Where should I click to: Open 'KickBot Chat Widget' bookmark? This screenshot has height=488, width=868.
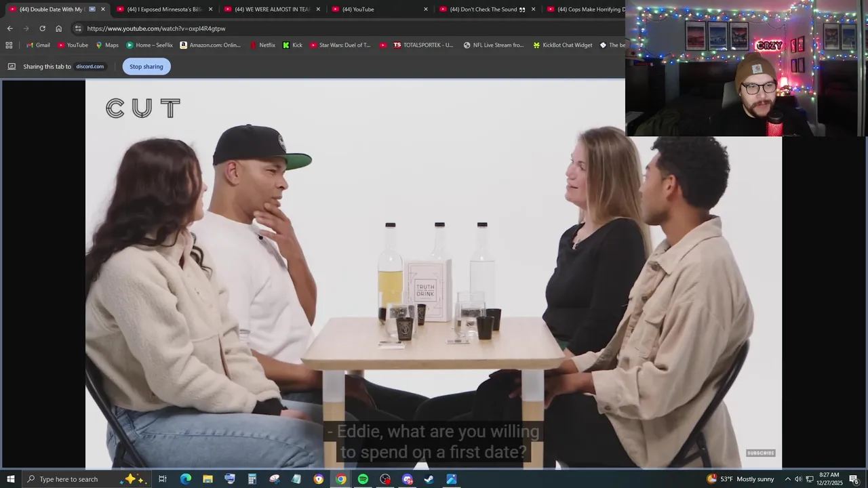tap(563, 45)
